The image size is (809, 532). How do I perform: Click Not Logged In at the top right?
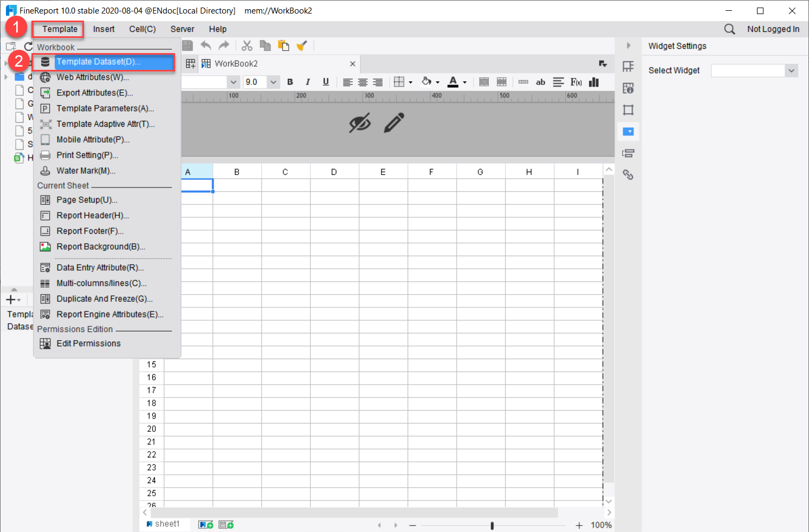(x=773, y=29)
